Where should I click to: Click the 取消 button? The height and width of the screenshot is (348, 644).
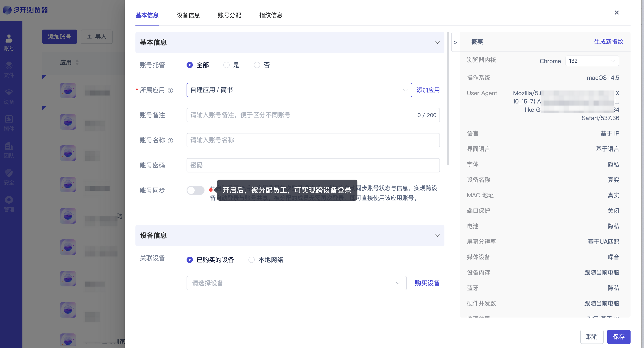click(x=592, y=337)
